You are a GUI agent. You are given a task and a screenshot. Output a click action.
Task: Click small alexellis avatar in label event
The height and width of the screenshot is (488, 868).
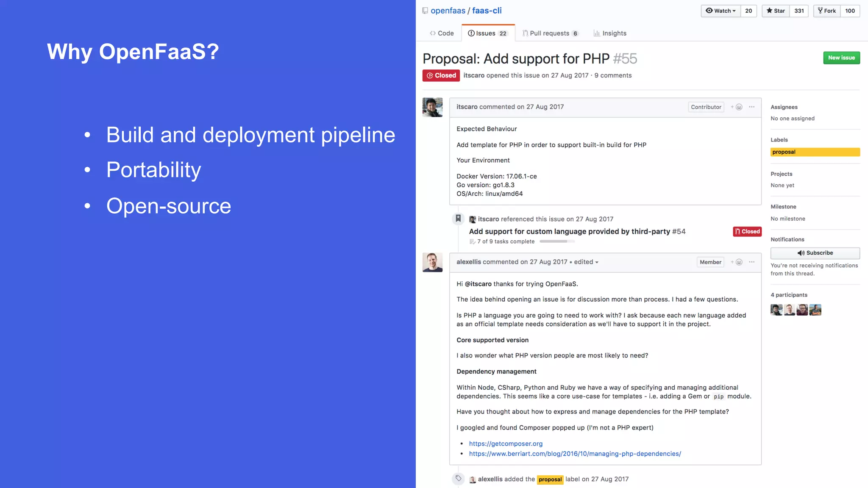pos(473,480)
